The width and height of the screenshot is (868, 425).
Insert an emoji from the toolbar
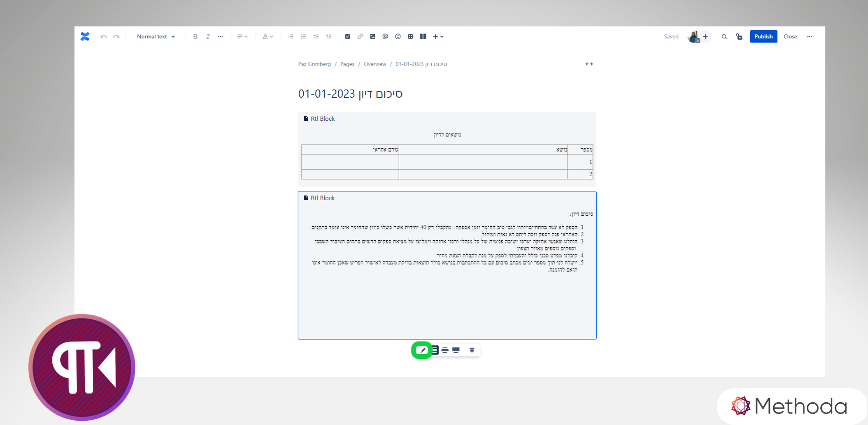click(x=398, y=36)
